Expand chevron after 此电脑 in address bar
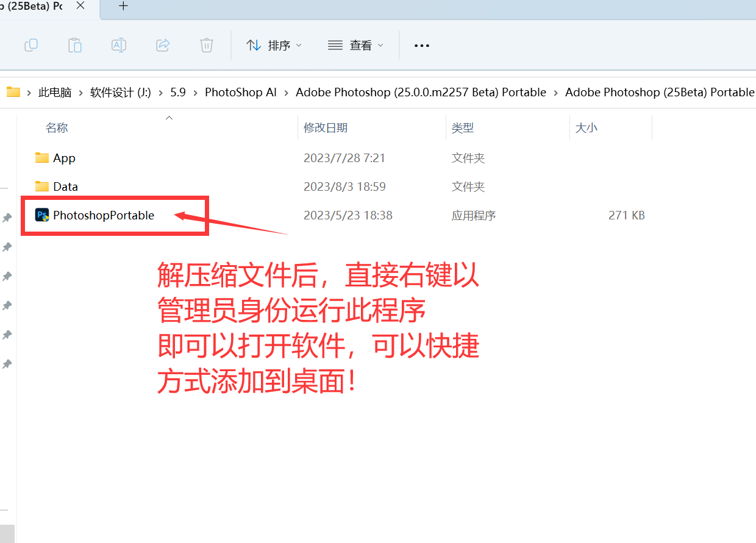 81,93
